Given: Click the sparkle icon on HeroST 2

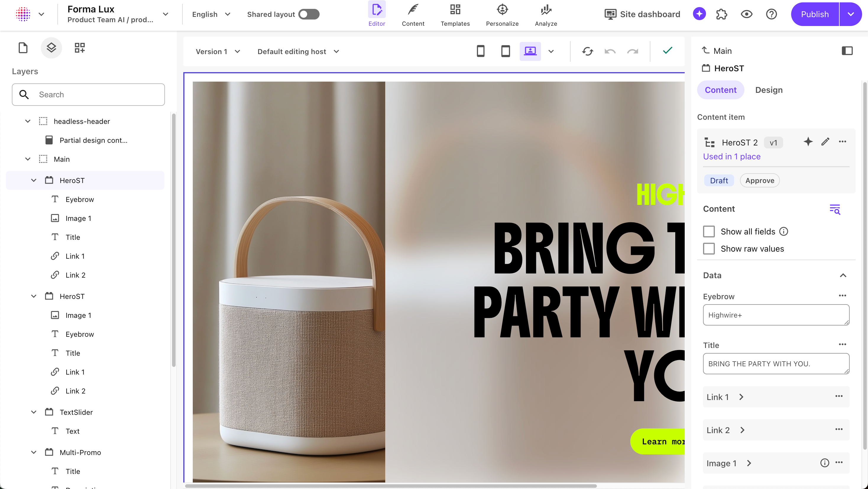Looking at the screenshot, I should click(x=808, y=142).
